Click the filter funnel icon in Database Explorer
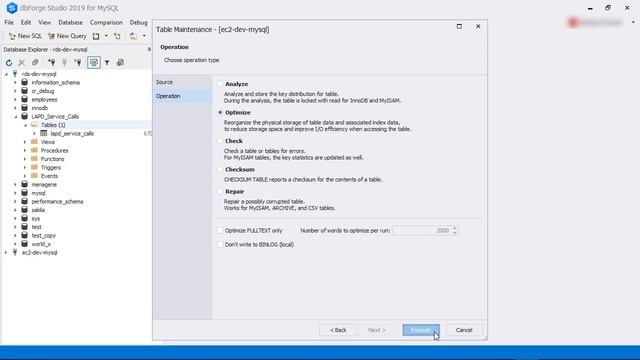This screenshot has height=360, width=640. pyautogui.click(x=107, y=63)
